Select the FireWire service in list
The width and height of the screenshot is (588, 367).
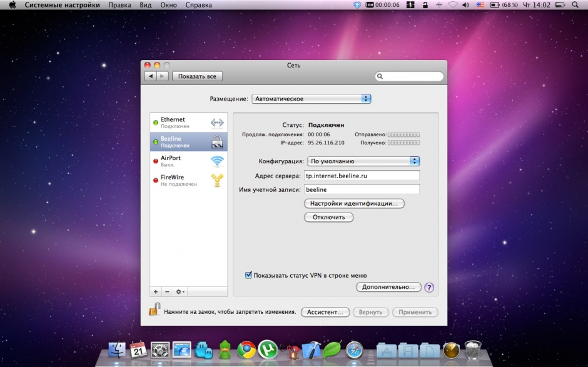[x=189, y=180]
